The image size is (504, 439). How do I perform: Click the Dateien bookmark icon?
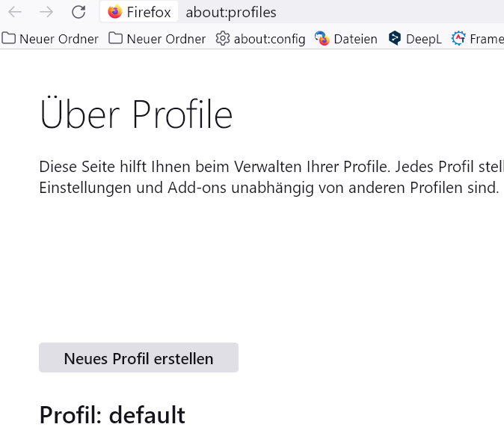[x=322, y=39]
